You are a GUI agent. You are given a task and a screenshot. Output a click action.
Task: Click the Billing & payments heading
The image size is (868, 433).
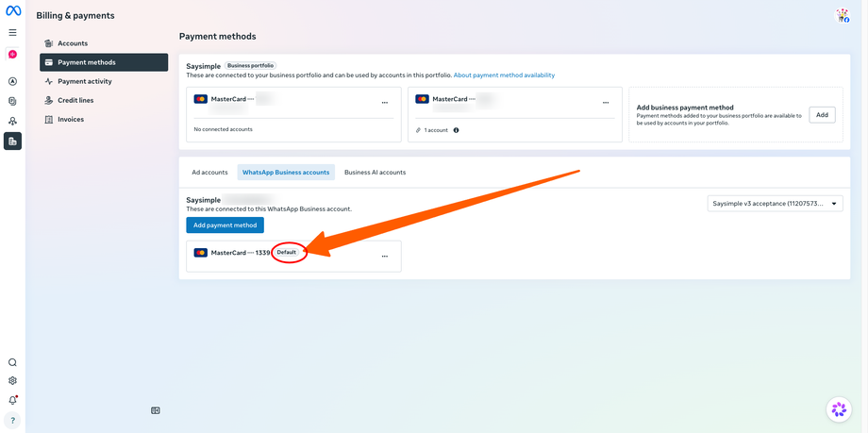tap(75, 15)
